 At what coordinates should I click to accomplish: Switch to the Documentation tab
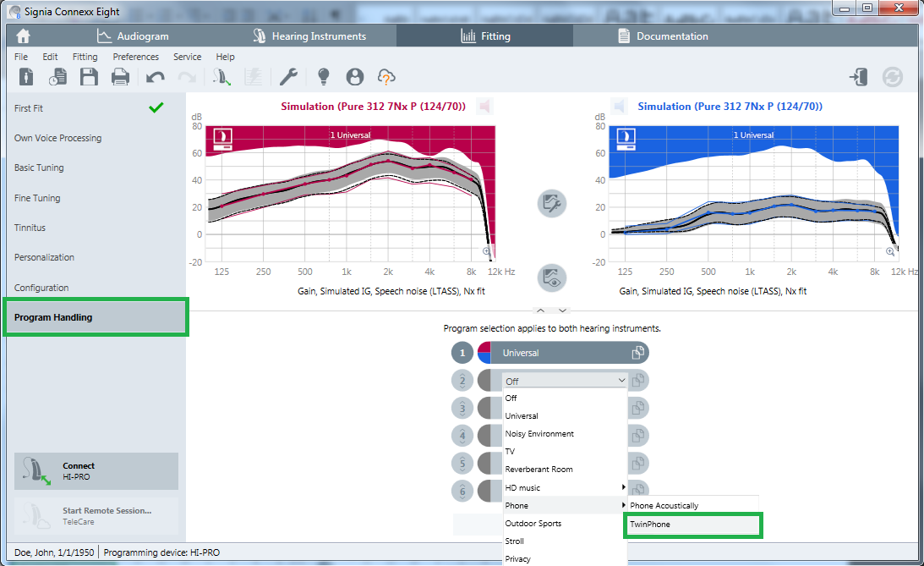(x=663, y=36)
